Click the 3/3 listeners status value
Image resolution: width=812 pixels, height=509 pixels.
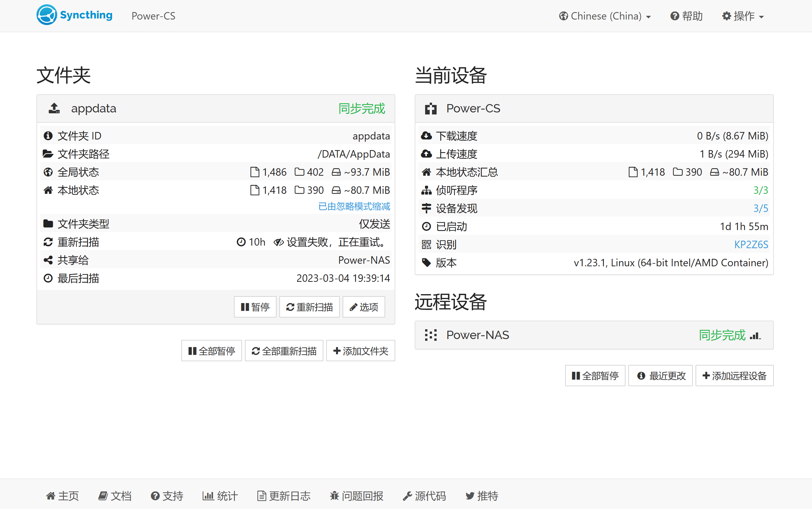[x=761, y=190]
